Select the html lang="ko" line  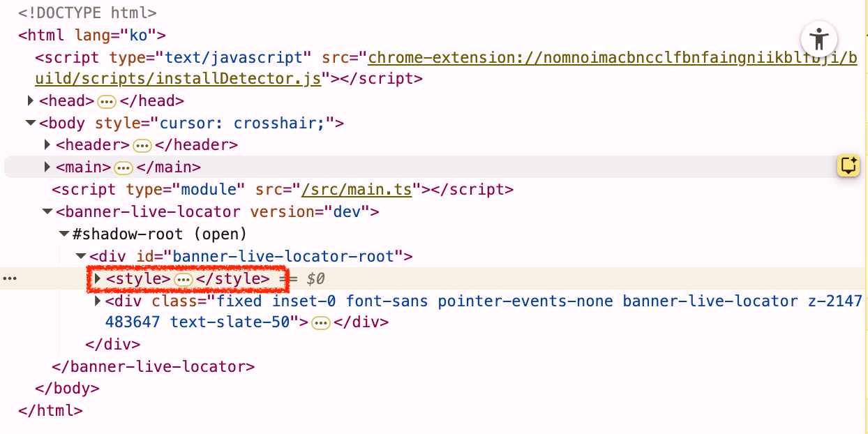point(91,35)
